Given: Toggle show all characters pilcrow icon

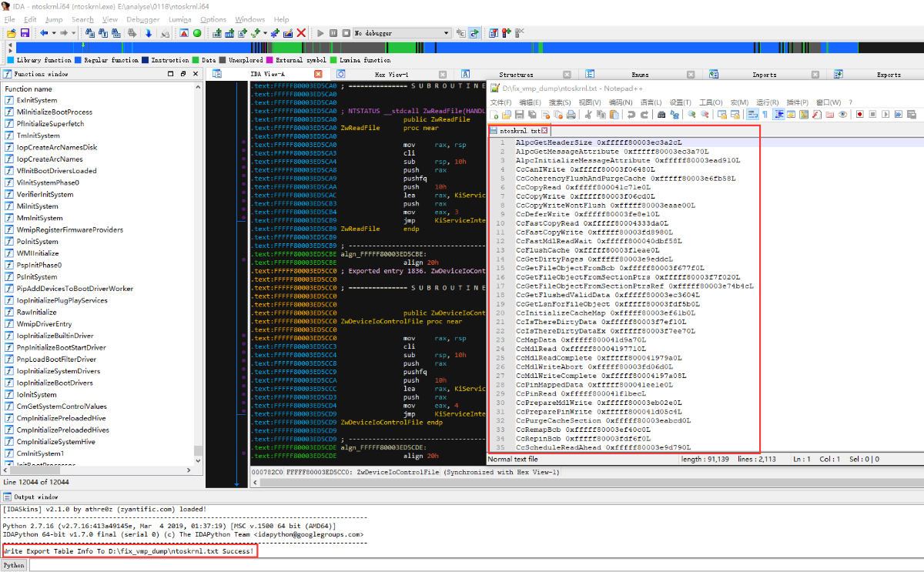Looking at the screenshot, I should (x=765, y=114).
